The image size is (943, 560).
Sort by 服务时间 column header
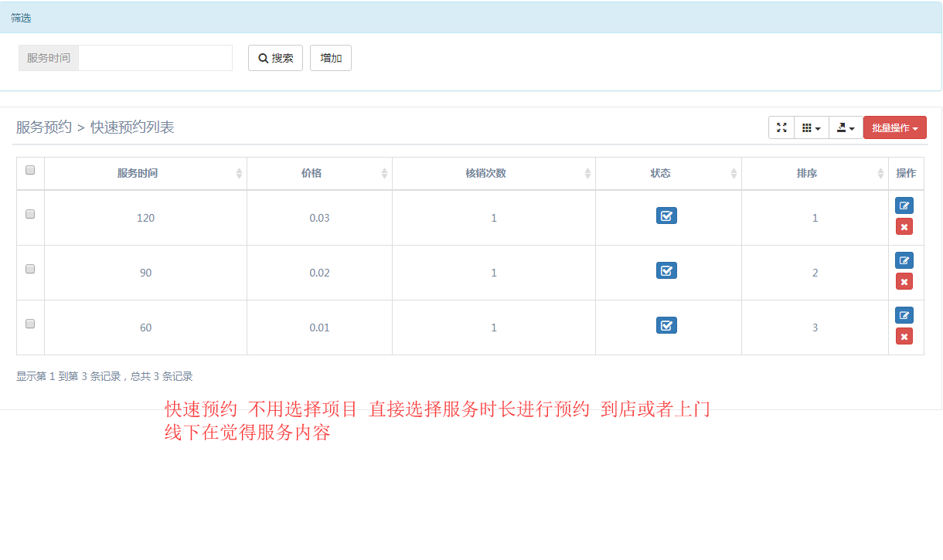(145, 173)
